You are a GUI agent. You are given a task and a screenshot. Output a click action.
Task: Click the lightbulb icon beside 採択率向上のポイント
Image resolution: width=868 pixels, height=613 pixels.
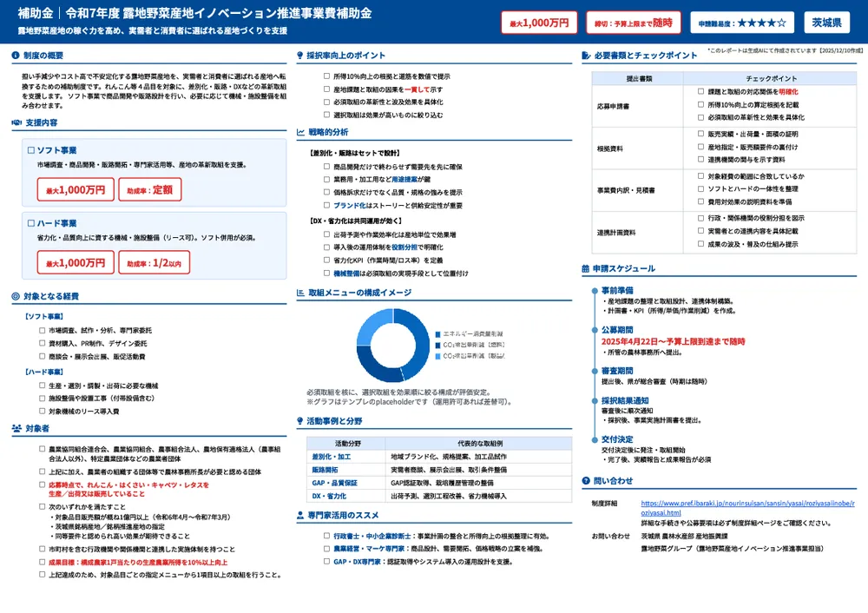tap(300, 56)
